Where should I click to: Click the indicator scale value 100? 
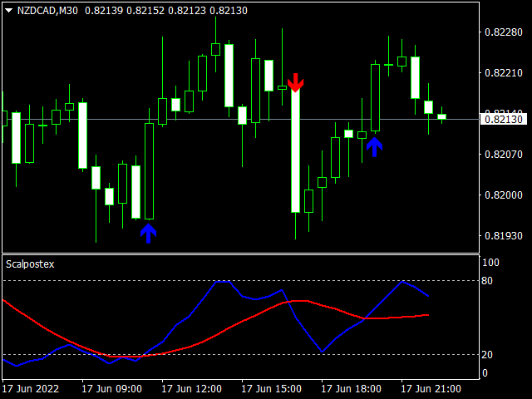coord(490,263)
